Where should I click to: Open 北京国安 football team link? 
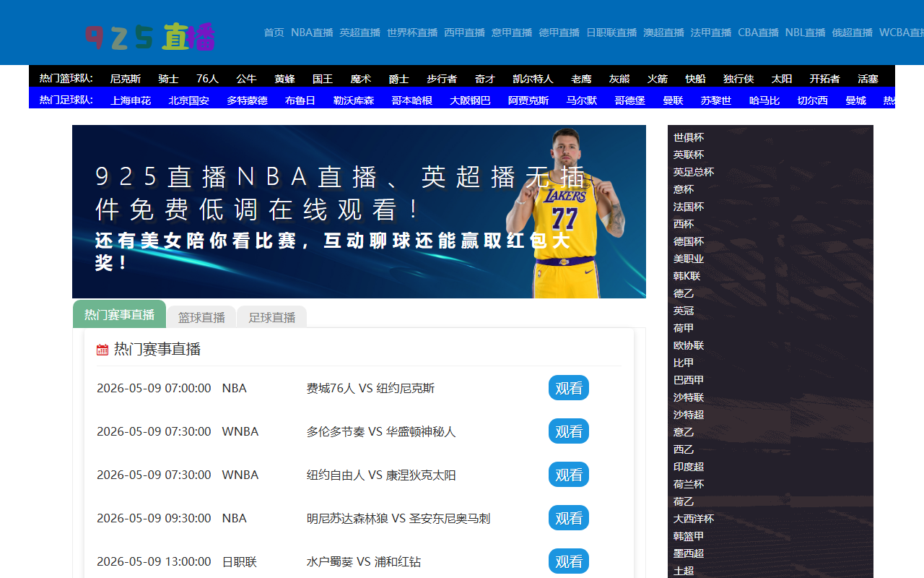coord(189,100)
